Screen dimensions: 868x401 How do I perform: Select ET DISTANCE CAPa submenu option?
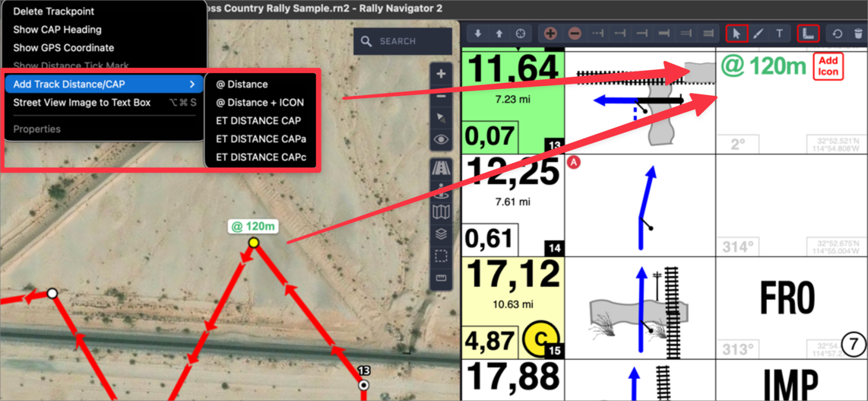pyautogui.click(x=261, y=138)
